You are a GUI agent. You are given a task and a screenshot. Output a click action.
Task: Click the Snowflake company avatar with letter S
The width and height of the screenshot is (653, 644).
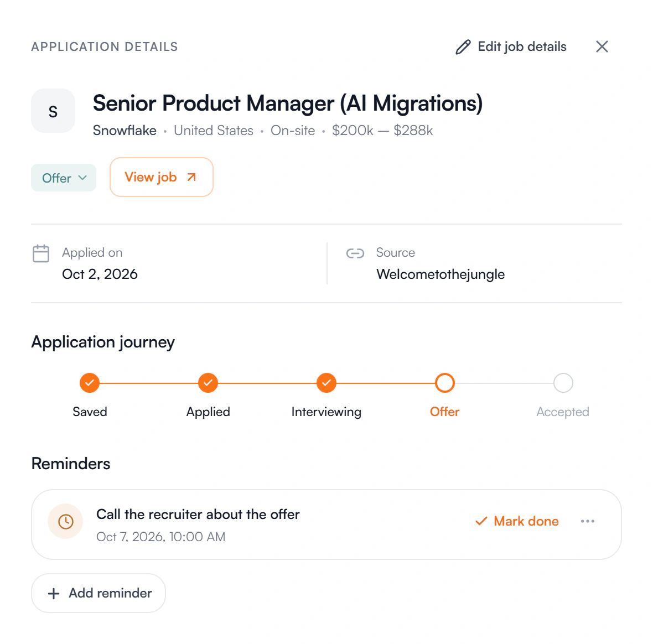point(53,111)
